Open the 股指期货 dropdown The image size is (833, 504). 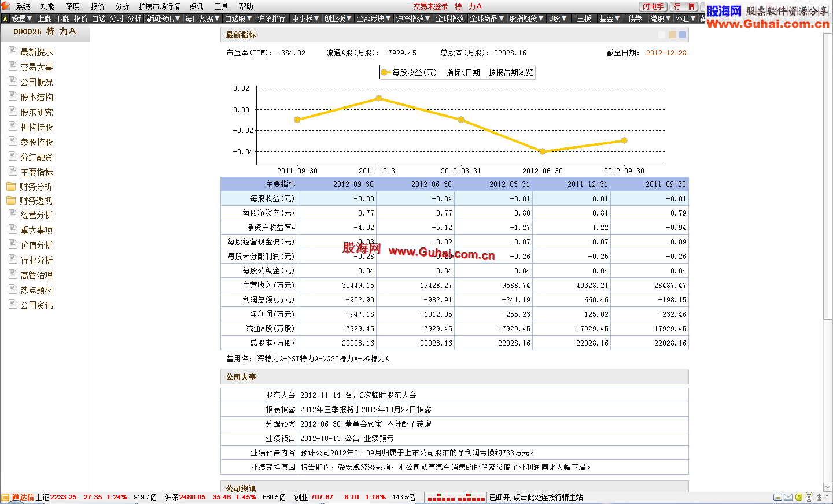point(526,18)
